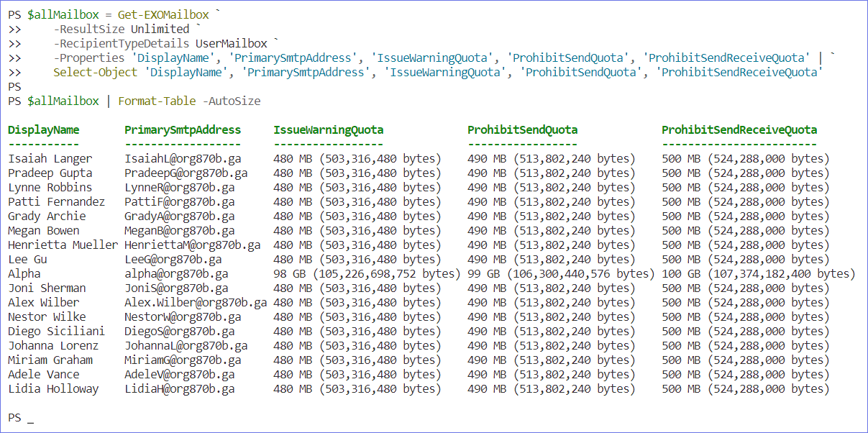868x433 pixels.
Task: Select the name Lynne Robbins
Action: click(50, 188)
